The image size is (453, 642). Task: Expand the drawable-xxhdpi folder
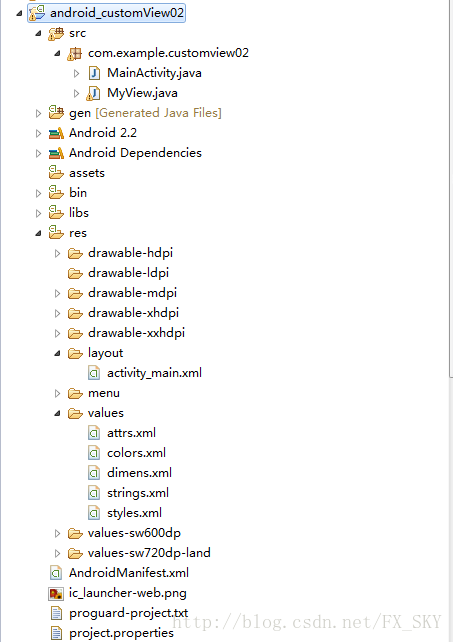pos(57,334)
